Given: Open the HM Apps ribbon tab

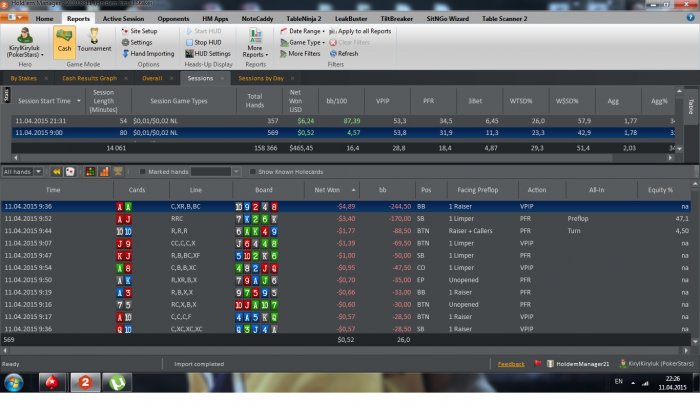Looking at the screenshot, I should click(x=215, y=19).
